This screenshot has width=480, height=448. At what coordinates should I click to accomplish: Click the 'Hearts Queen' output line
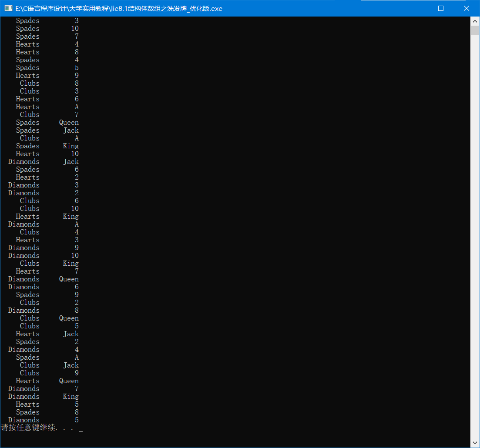(47, 381)
